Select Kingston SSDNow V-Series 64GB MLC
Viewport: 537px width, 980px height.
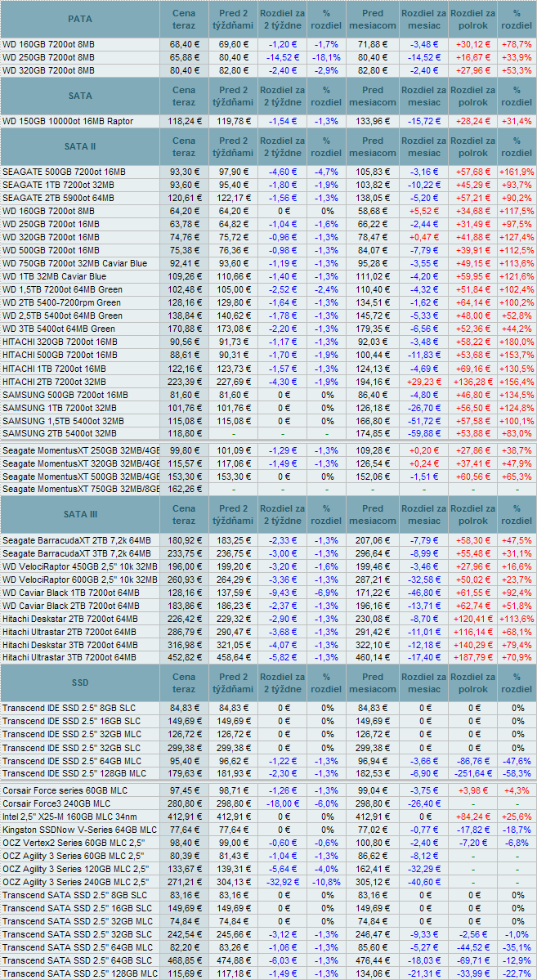tap(78, 830)
